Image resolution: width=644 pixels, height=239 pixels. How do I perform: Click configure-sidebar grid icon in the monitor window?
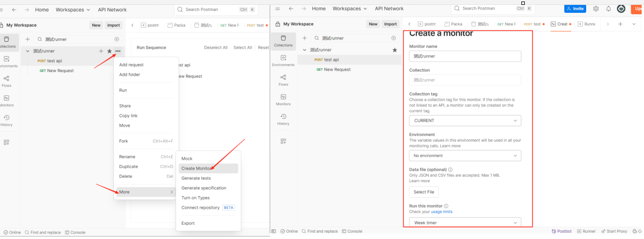283,141
